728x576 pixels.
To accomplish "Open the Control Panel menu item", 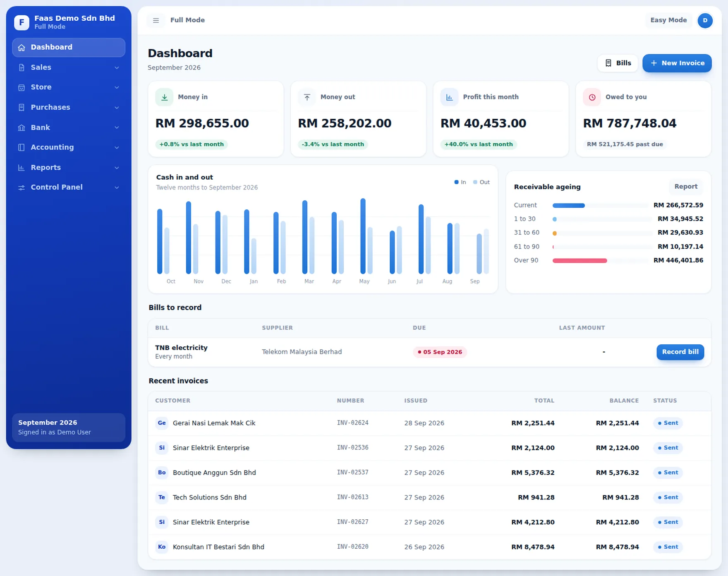I will [69, 187].
